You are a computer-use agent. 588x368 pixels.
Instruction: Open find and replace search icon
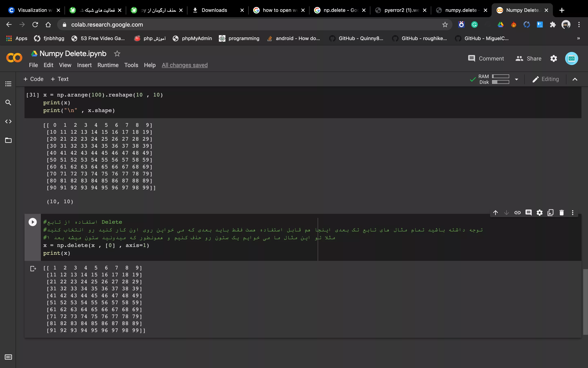tap(8, 102)
